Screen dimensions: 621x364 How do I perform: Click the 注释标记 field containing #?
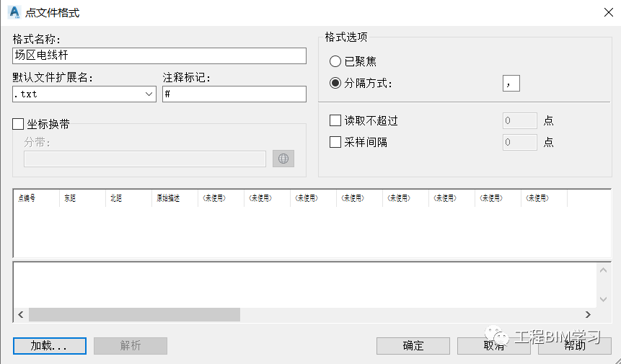pos(234,94)
